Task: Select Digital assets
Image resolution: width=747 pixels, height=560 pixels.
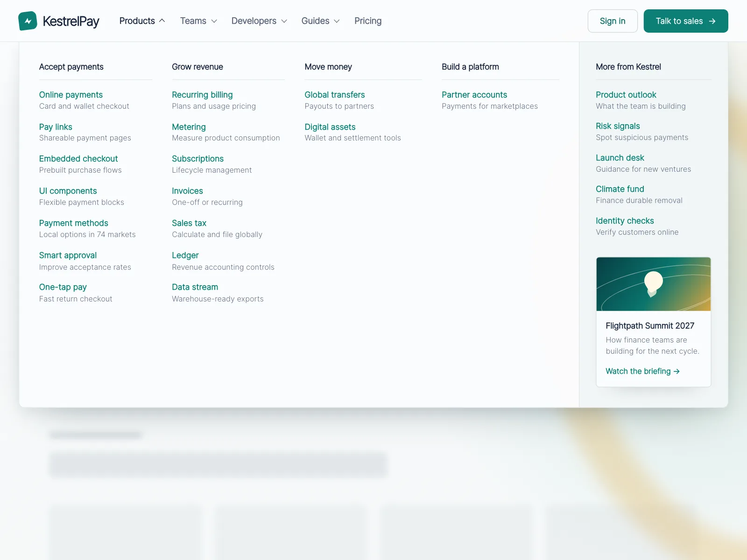Action: tap(330, 127)
